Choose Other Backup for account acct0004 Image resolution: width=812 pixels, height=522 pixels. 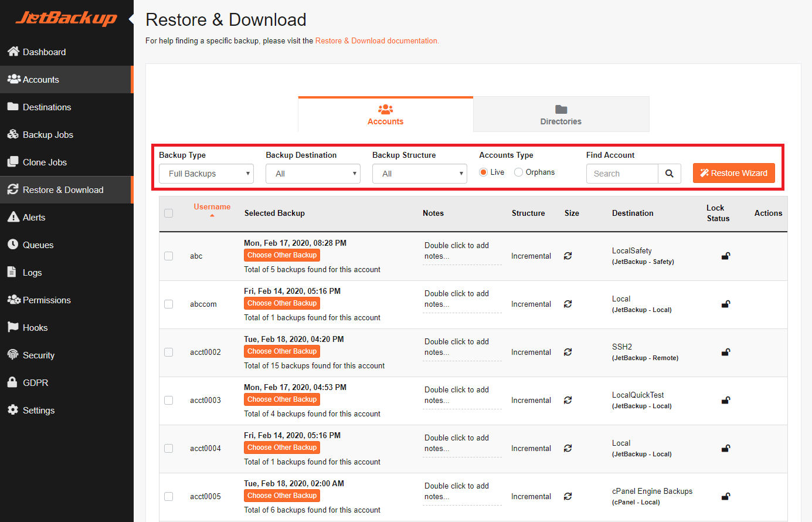[x=282, y=448]
